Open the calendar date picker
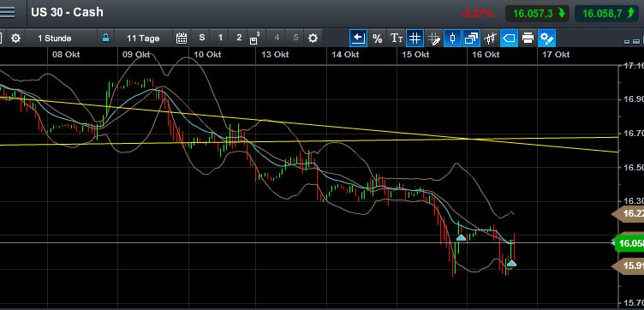Screen dimensions: 644x310 click(182, 39)
